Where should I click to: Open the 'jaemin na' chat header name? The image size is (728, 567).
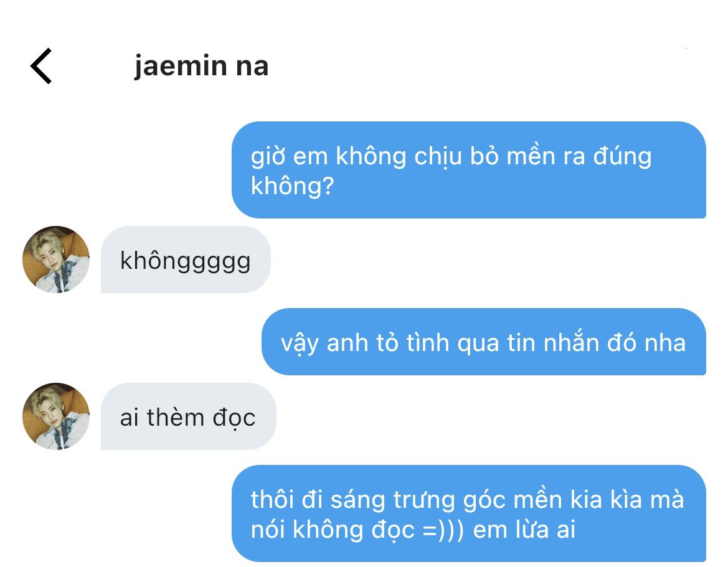(202, 66)
